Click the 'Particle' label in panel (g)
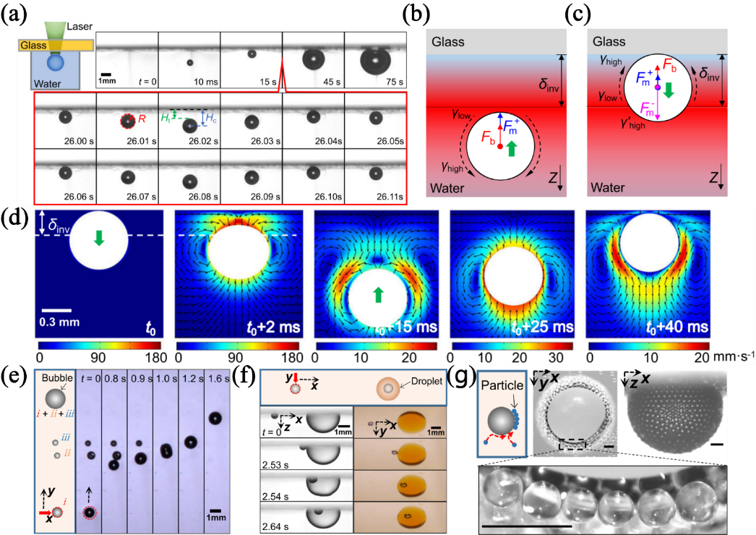 click(502, 385)
